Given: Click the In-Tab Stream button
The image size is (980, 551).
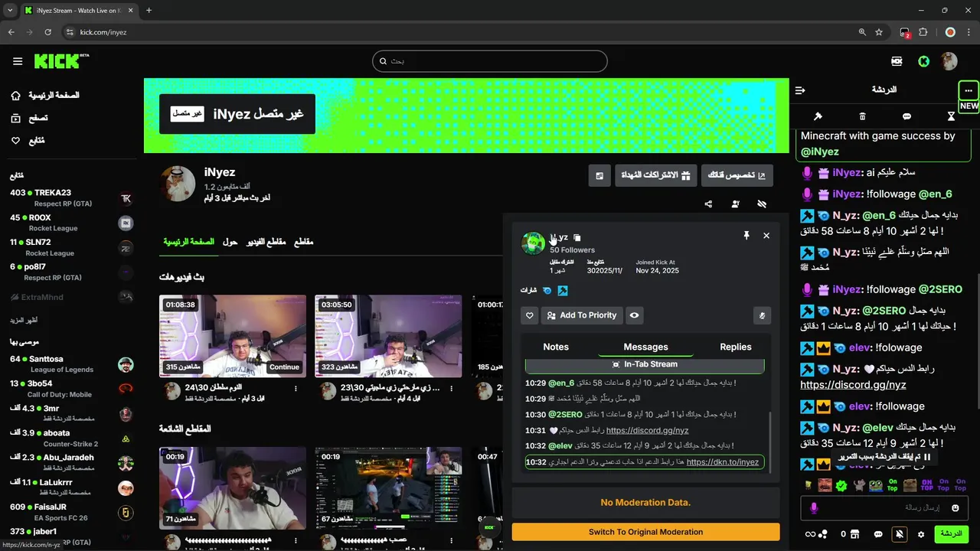Looking at the screenshot, I should (645, 364).
